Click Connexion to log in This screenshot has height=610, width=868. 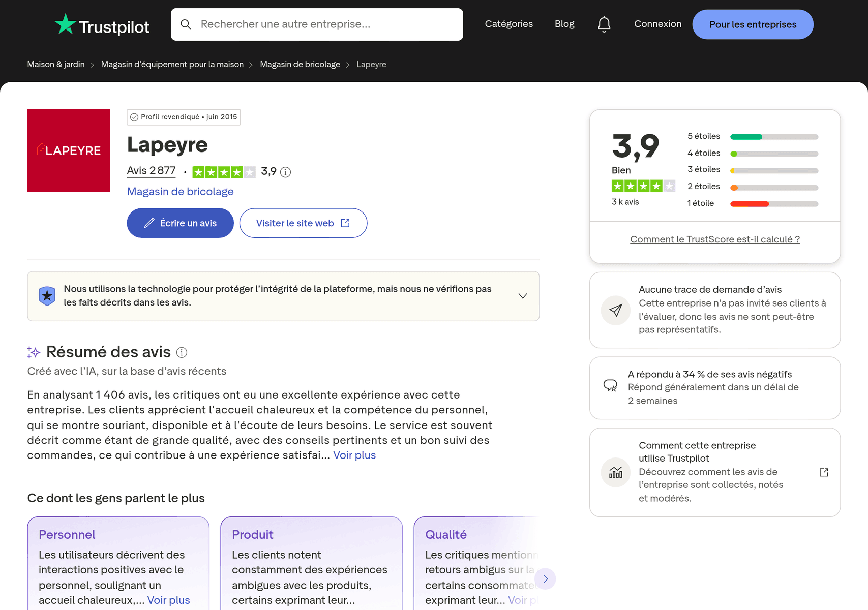tap(657, 24)
